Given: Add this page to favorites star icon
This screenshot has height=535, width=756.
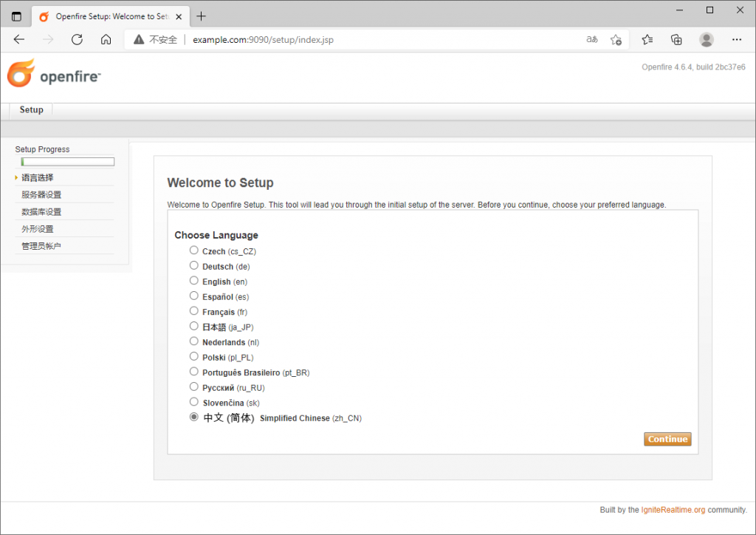Looking at the screenshot, I should click(x=616, y=40).
